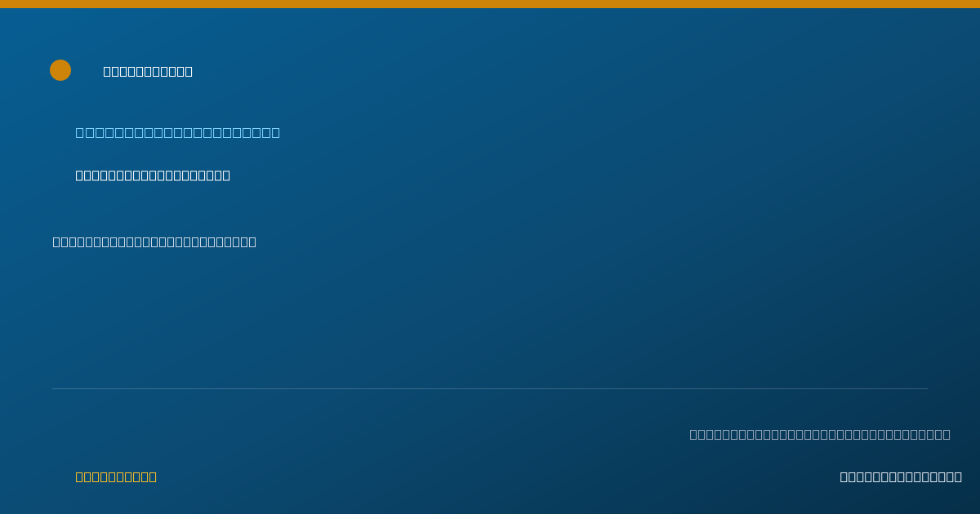Click the last character of the blue headline
Image resolution: width=980 pixels, height=514 pixels.
coord(275,132)
